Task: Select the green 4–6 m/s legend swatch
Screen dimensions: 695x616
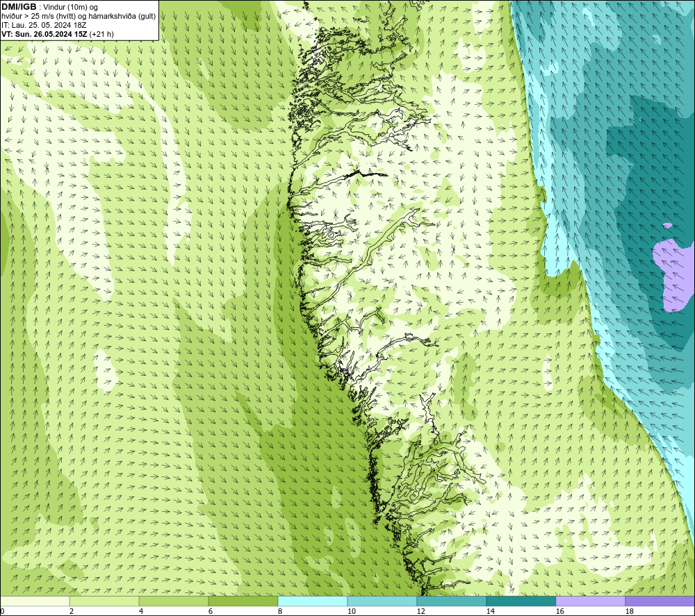Action: [x=173, y=601]
